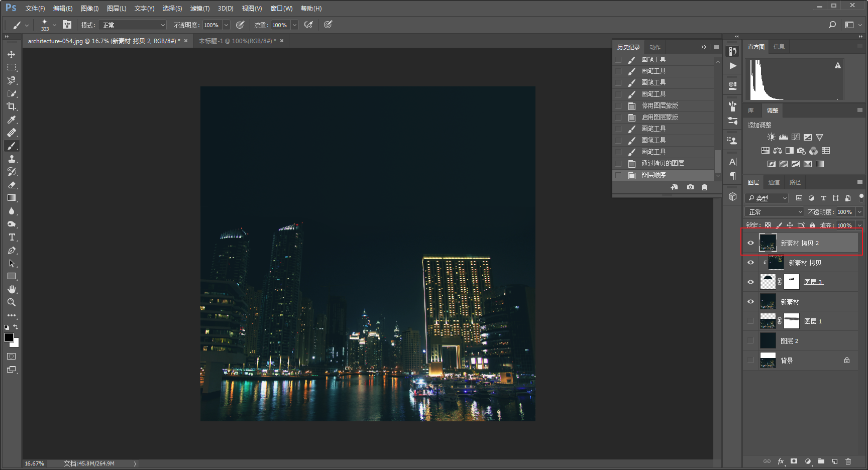Screen dimensions: 868x470
Task: Switch to the 信息 tab
Action: click(779, 47)
